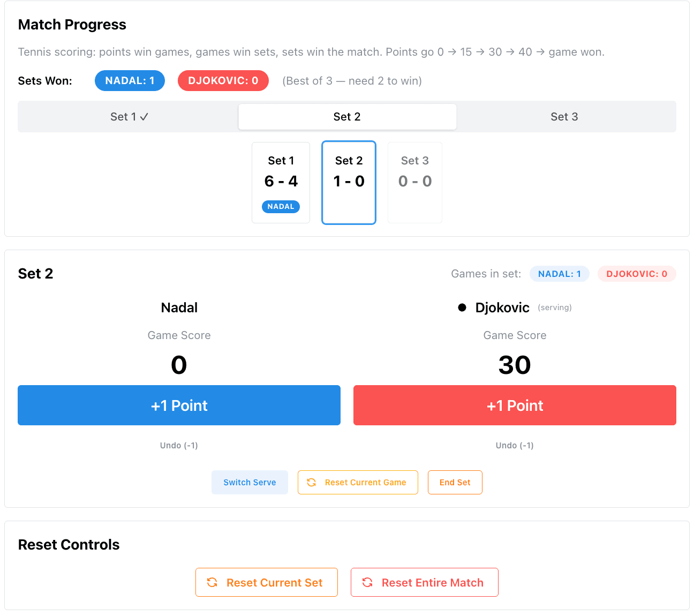The image size is (694, 616).
Task: Click the refresh icon beside Reset Entire Match
Action: tap(367, 582)
